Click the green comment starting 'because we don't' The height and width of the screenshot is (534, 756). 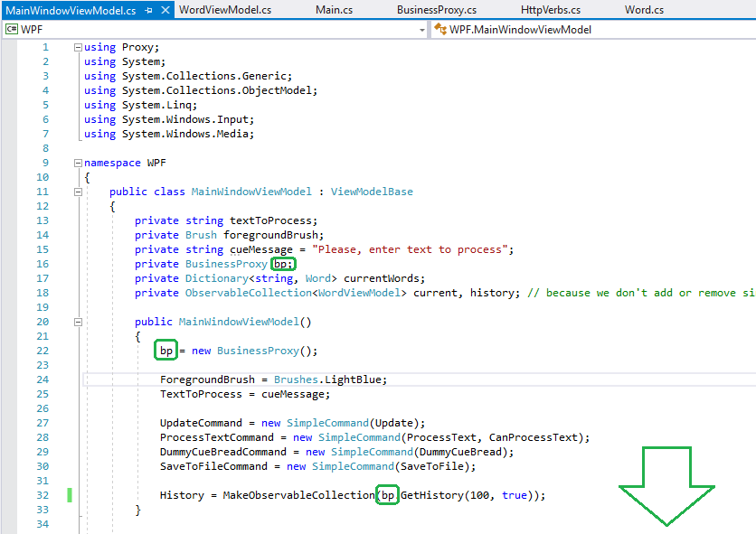641,293
